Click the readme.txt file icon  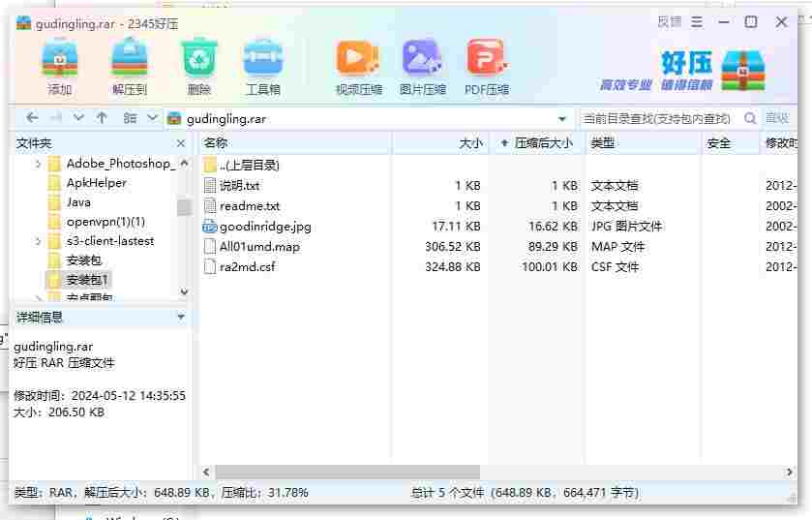point(210,205)
